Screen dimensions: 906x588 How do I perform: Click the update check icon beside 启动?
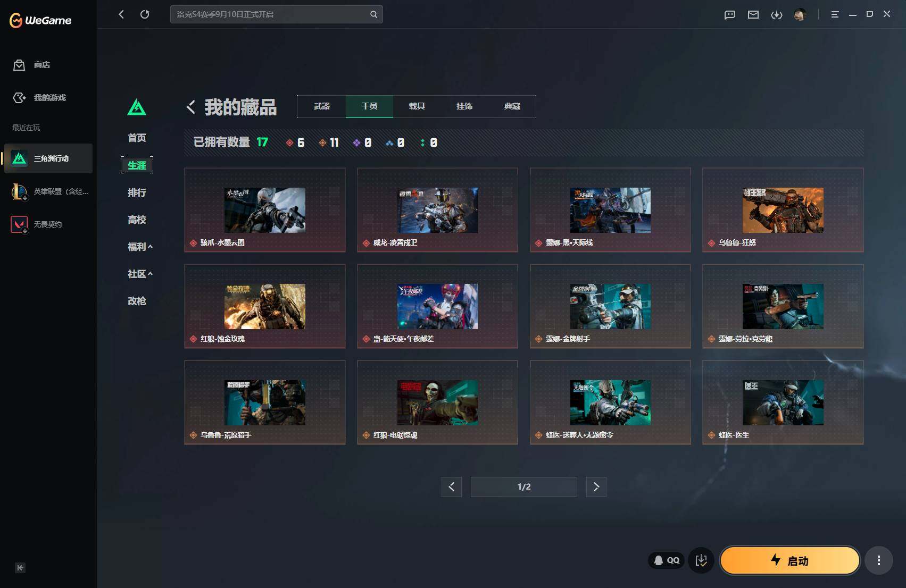(x=701, y=560)
